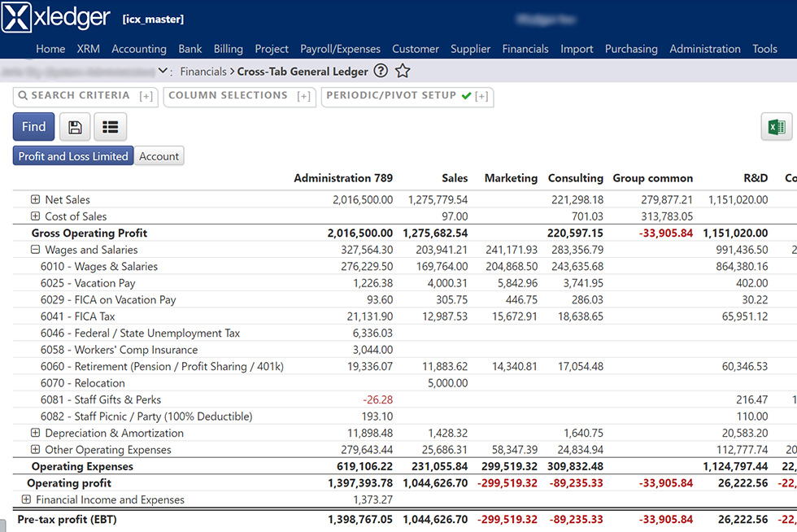Click the R&D column header
The width and height of the screenshot is (797, 532).
pyautogui.click(x=756, y=178)
